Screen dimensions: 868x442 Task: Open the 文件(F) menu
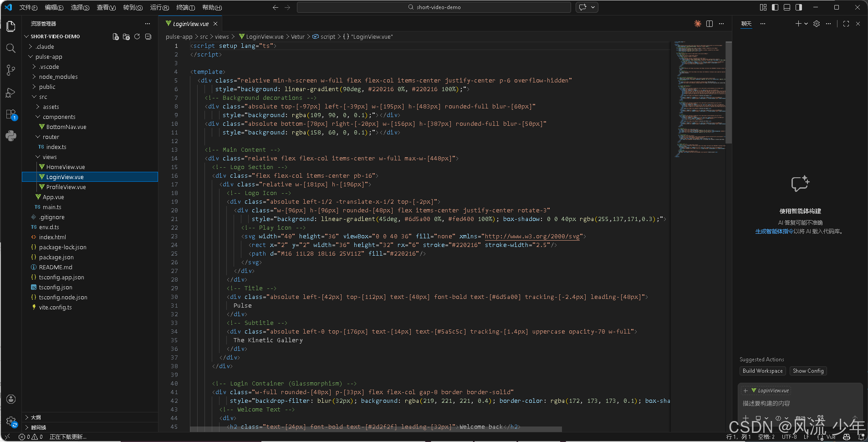pos(28,7)
